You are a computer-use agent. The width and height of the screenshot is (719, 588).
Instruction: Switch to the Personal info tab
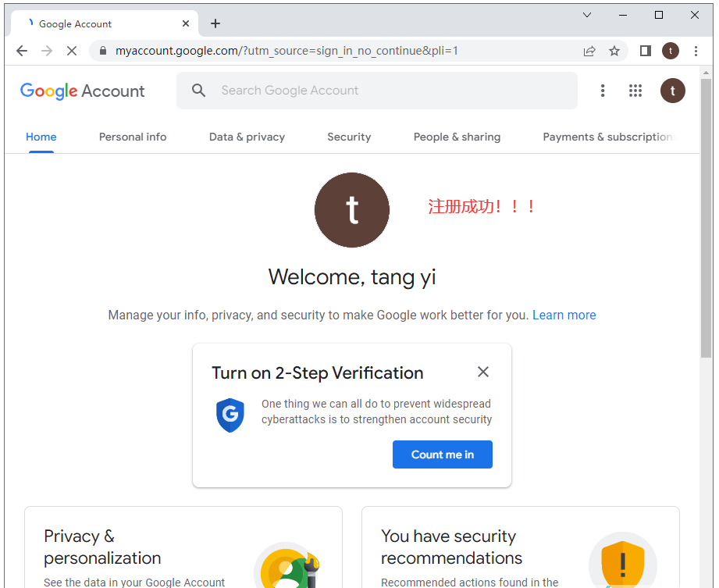tap(133, 137)
